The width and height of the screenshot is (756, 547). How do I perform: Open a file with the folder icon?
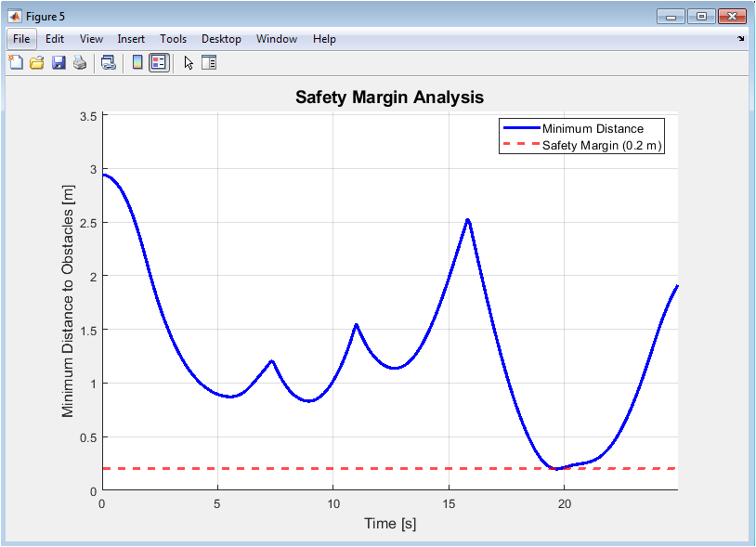(x=37, y=63)
